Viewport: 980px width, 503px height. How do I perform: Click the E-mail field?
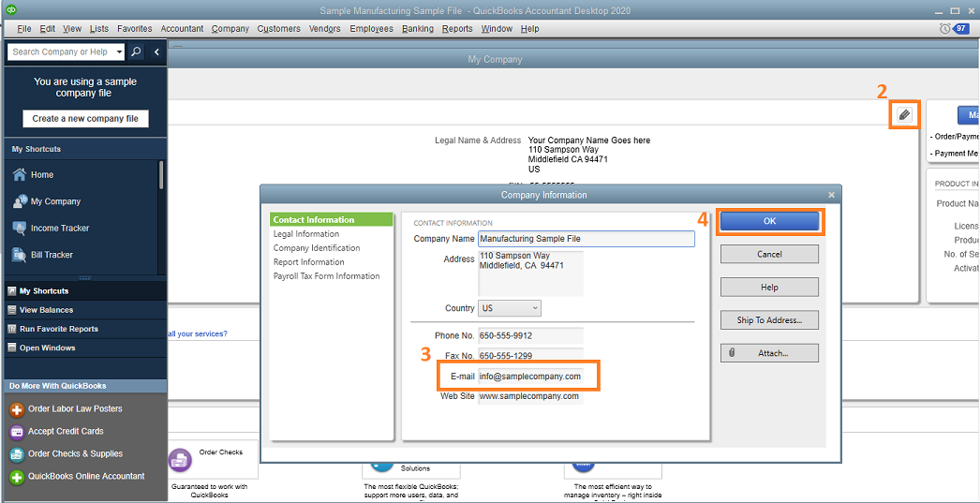(530, 377)
